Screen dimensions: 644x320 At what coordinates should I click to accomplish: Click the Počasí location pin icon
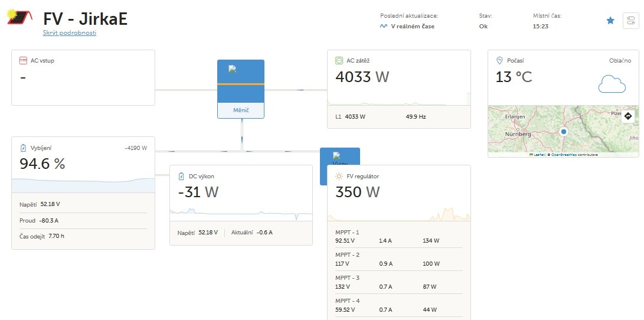pos(499,60)
